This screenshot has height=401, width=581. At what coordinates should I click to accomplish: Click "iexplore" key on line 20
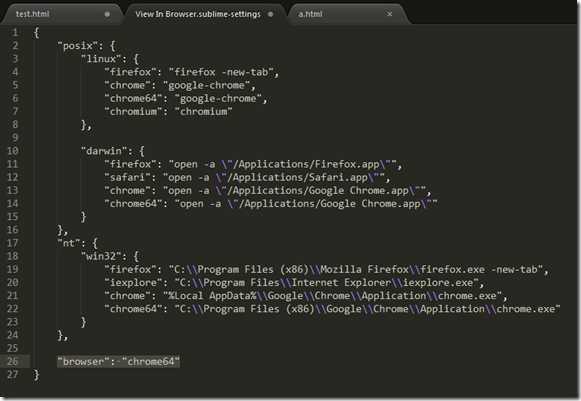[133, 282]
